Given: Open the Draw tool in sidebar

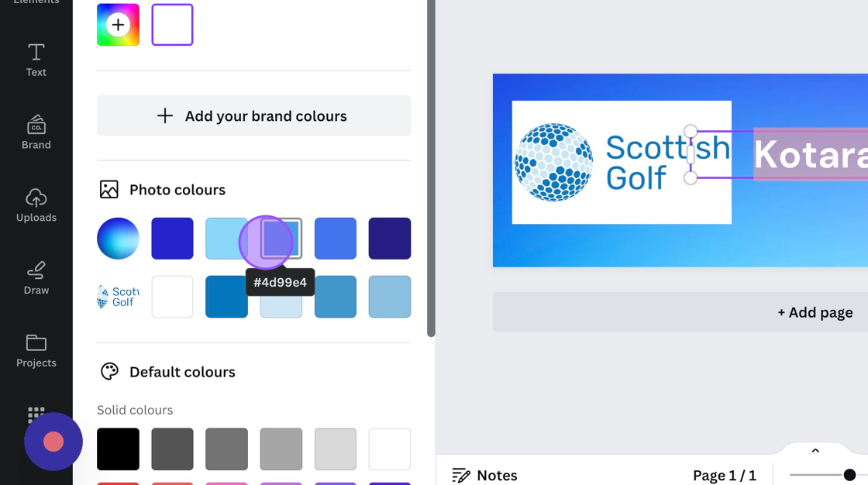Looking at the screenshot, I should point(36,278).
